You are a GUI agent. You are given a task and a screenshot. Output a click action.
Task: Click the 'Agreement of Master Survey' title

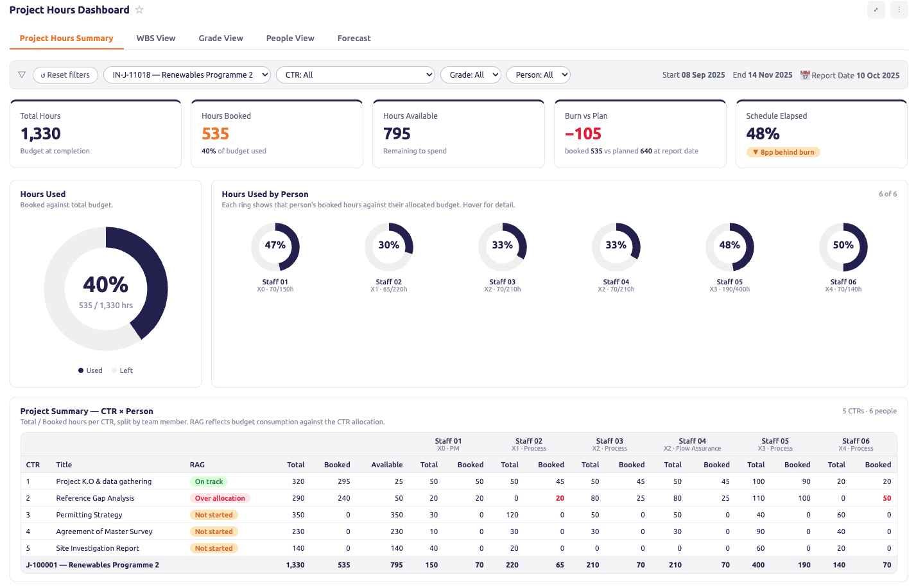tap(104, 532)
